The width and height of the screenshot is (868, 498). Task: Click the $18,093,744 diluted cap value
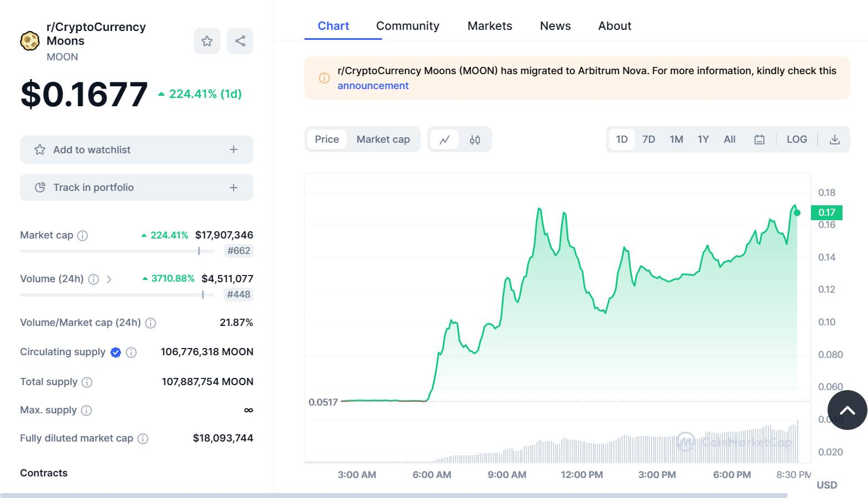pos(223,438)
